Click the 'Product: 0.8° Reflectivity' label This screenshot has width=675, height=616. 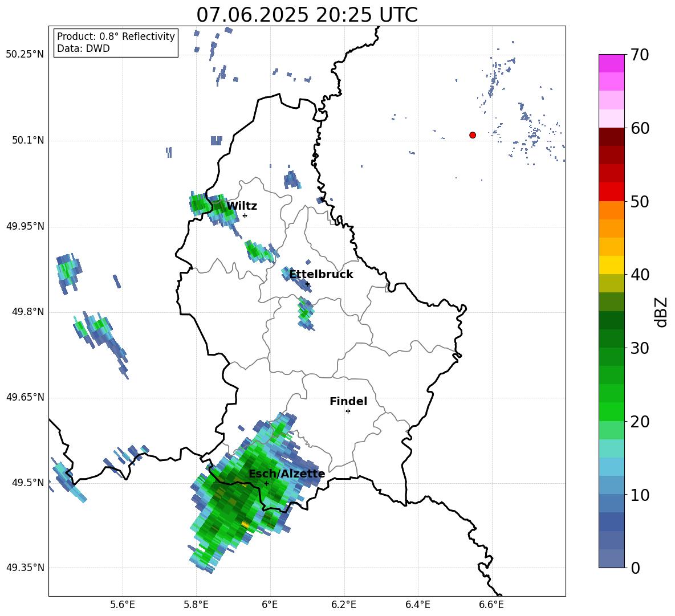click(x=116, y=36)
